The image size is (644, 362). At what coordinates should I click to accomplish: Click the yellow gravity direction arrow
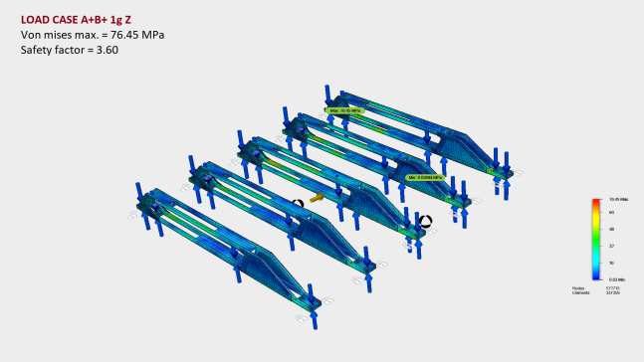[x=317, y=198]
